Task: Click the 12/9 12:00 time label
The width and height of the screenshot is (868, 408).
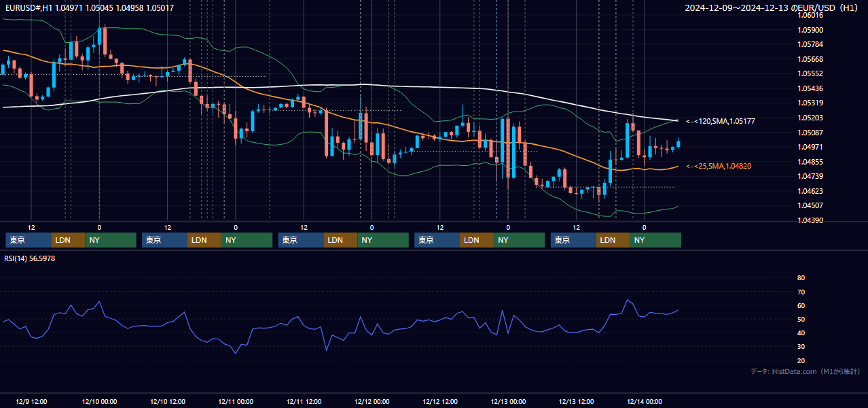Action: coord(31,401)
